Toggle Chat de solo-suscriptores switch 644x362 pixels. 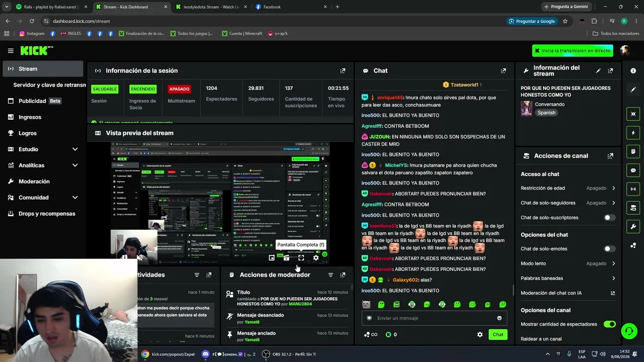coord(609,218)
